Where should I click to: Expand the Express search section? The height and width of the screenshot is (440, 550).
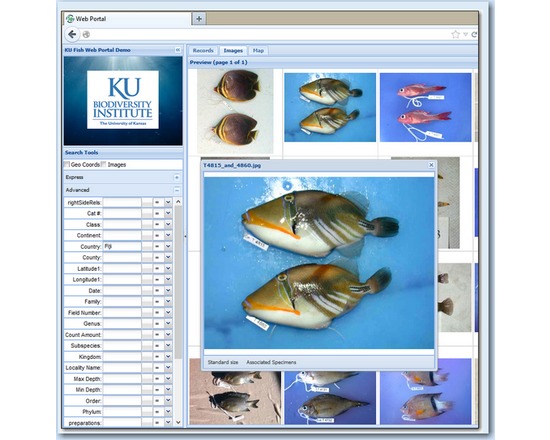[x=177, y=177]
